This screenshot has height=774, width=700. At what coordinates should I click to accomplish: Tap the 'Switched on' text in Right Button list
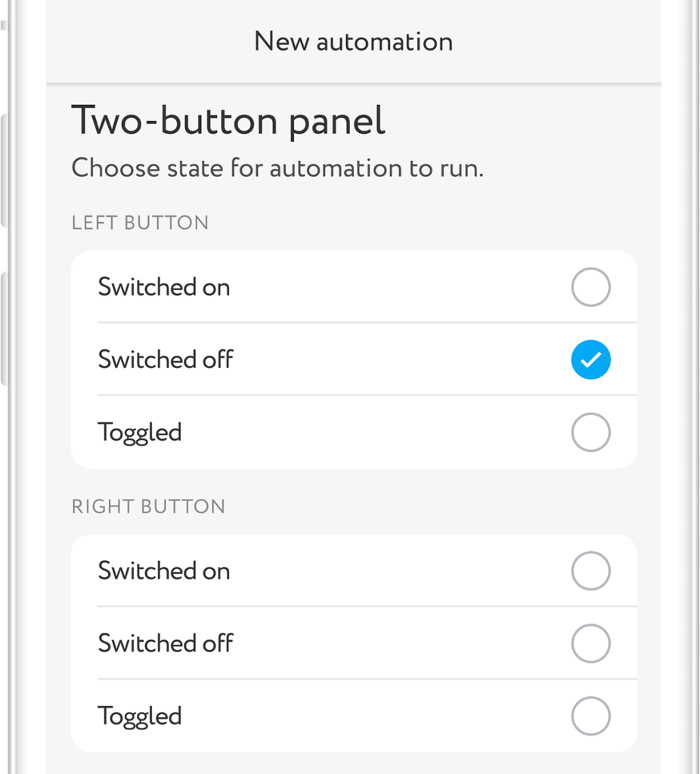[x=164, y=571]
